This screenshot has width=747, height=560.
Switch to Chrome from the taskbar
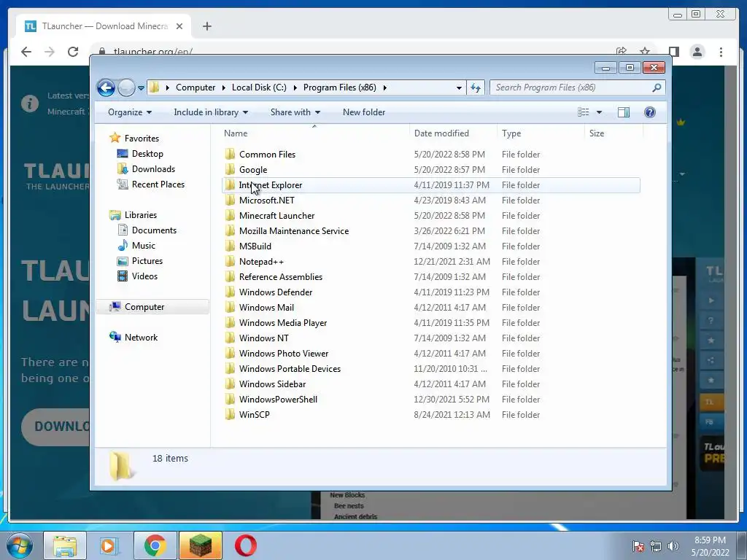pos(155,545)
